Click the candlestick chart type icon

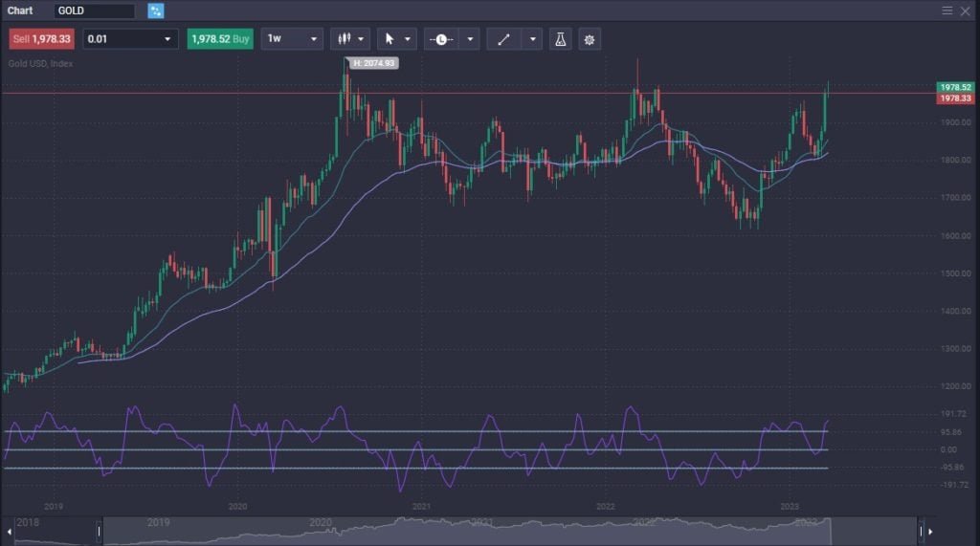pyautogui.click(x=343, y=39)
